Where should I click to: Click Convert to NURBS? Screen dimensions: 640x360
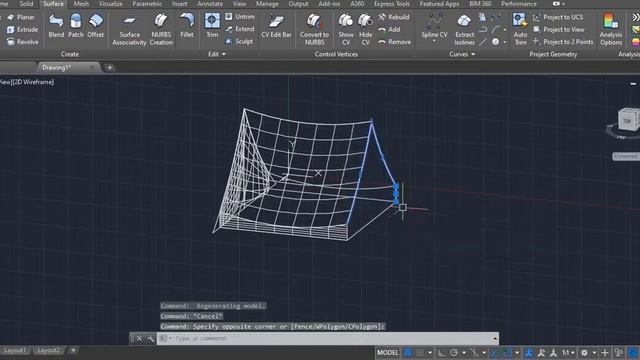point(314,29)
